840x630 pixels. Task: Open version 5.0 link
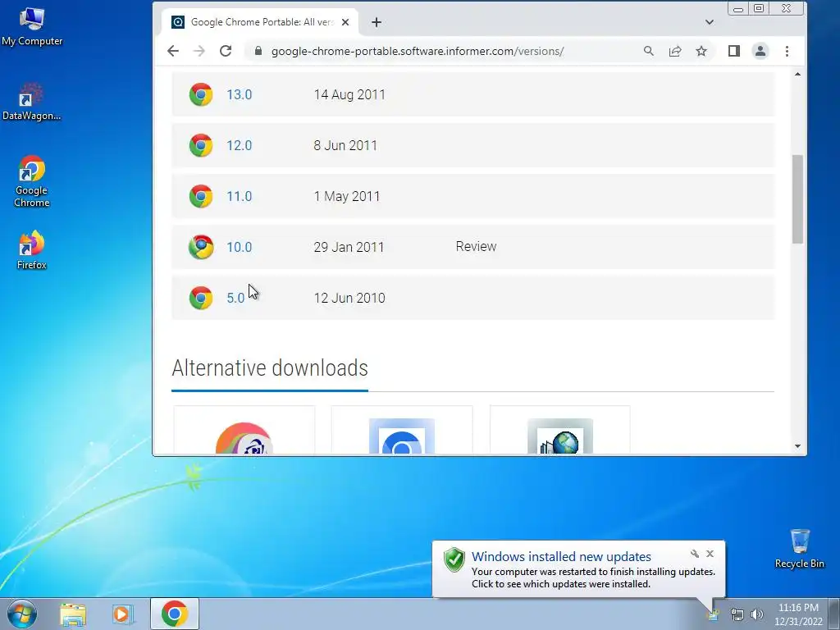(x=235, y=298)
